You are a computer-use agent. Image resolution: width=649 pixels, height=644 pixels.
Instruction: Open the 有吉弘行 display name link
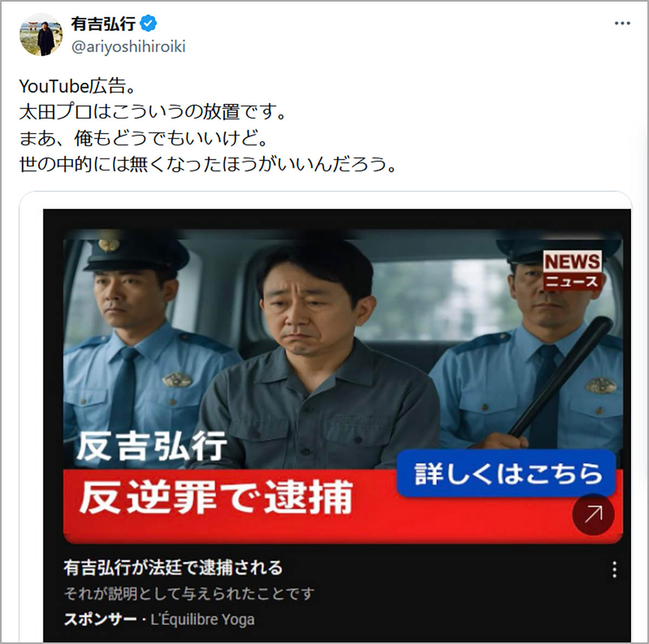103,23
